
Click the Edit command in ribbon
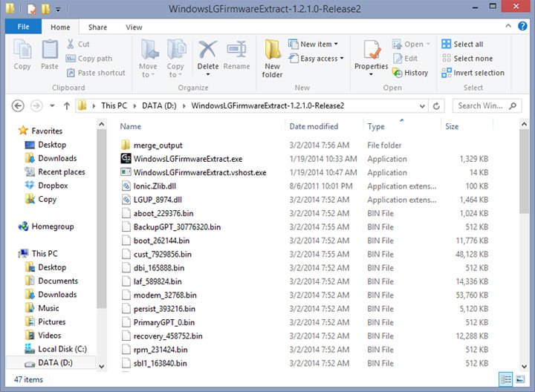[406, 59]
